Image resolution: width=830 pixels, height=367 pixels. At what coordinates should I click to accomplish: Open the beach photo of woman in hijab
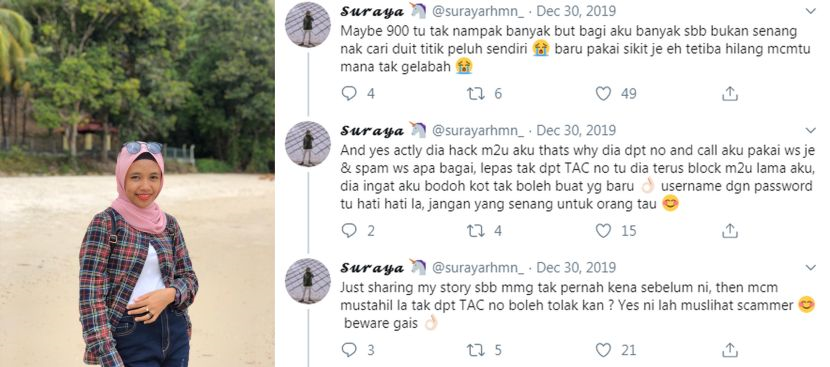click(x=137, y=183)
